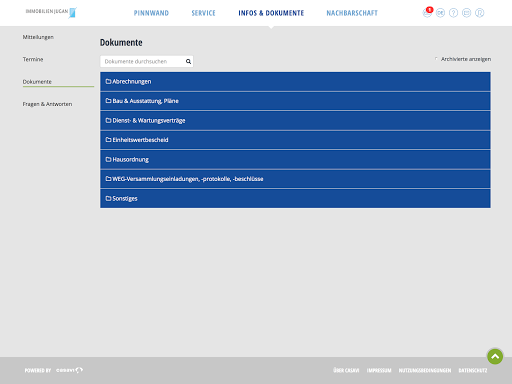Enable Archivierte anzeigen checkbox
512x384 pixels.
point(436,59)
